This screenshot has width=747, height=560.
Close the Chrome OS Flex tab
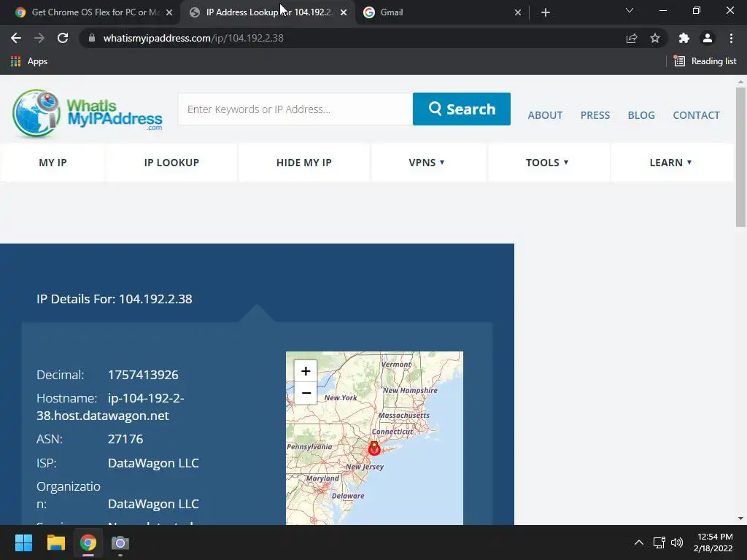click(169, 12)
